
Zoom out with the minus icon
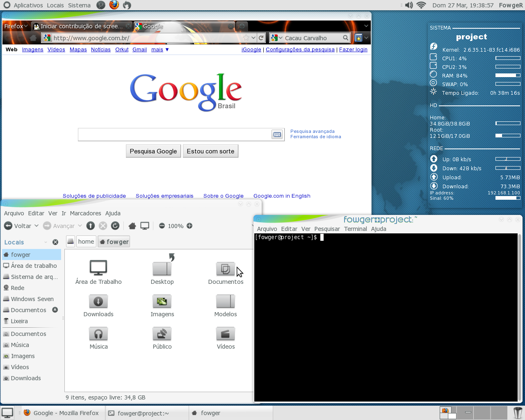tap(162, 226)
